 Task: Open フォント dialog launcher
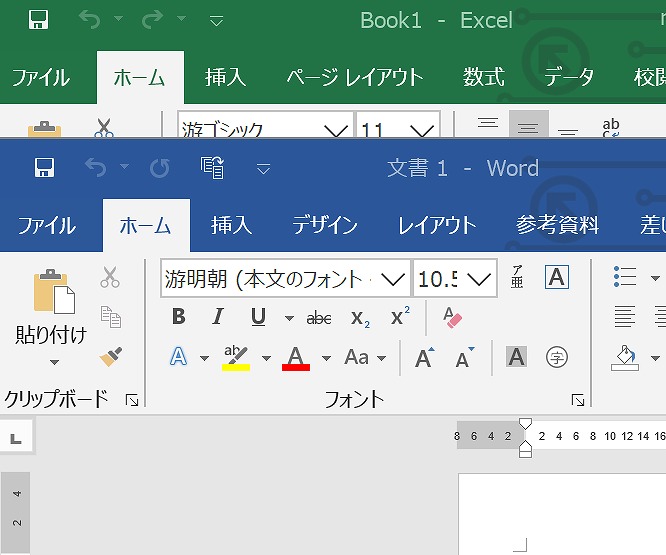[578, 400]
